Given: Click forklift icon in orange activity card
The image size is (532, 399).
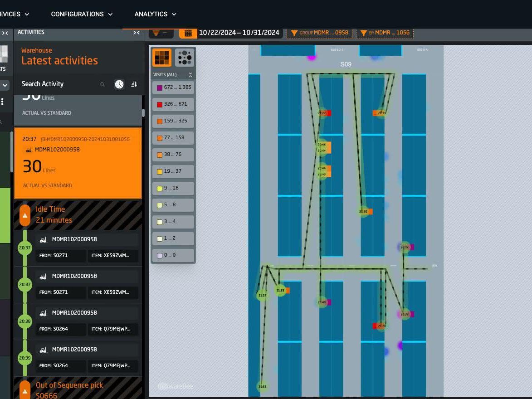Looking at the screenshot, I should [29, 150].
